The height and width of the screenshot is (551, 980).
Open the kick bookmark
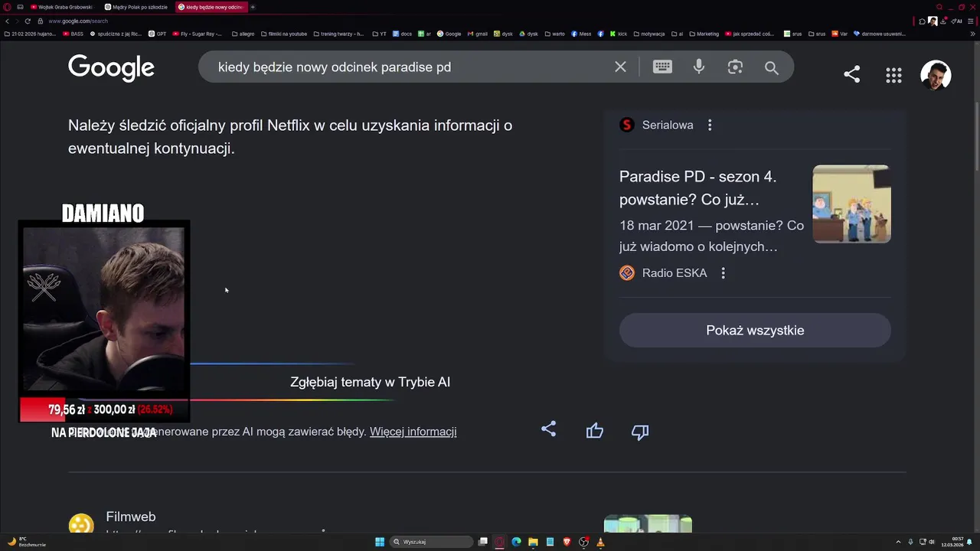click(x=619, y=34)
